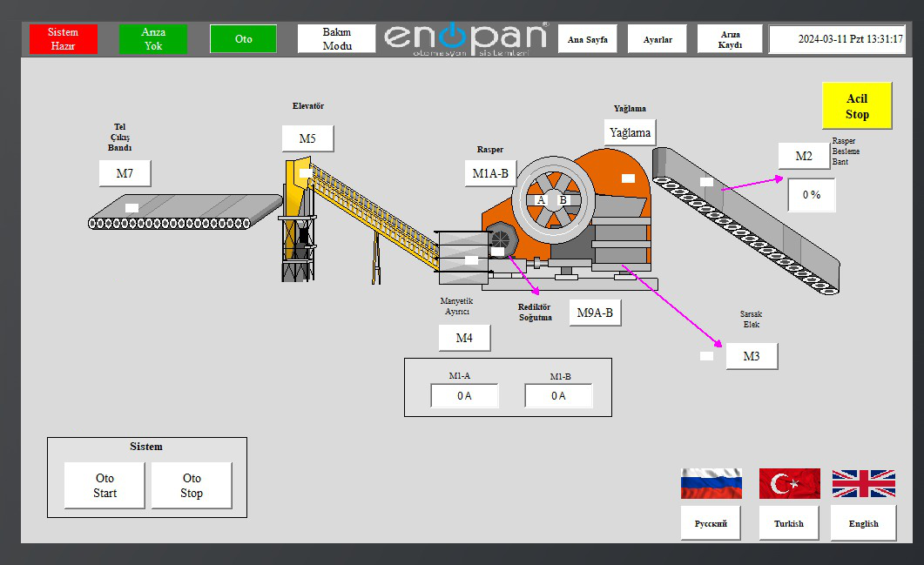This screenshot has height=565, width=924.
Task: Click the Manyetik Ayırıcı label
Action: pos(456,306)
